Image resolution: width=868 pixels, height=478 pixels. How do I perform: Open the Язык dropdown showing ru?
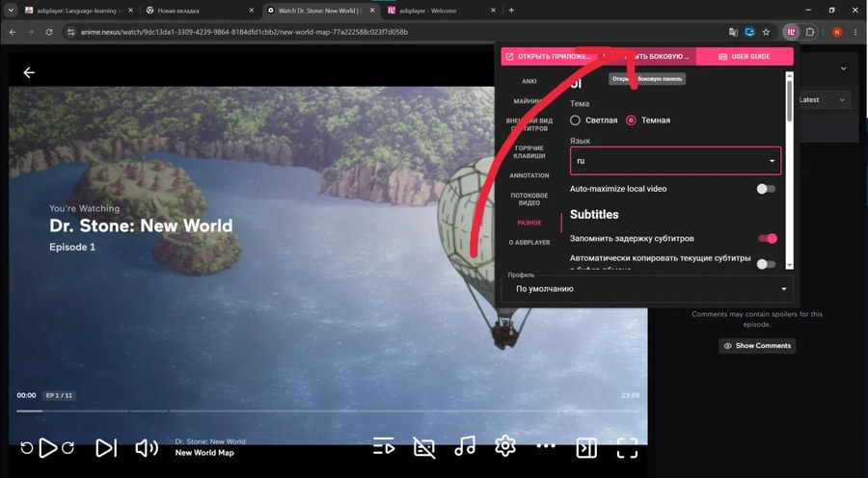(675, 161)
